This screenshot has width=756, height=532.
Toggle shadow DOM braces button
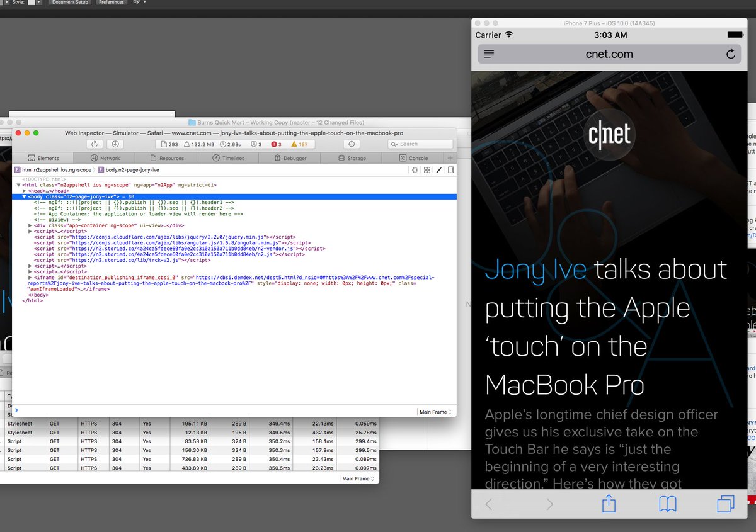click(415, 169)
